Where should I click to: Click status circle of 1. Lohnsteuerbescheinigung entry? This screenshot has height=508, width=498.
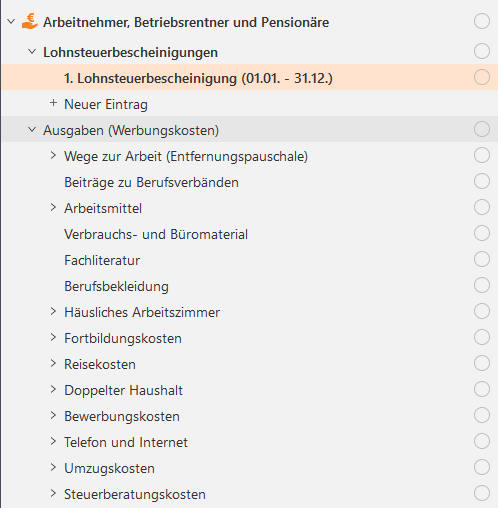[482, 77]
